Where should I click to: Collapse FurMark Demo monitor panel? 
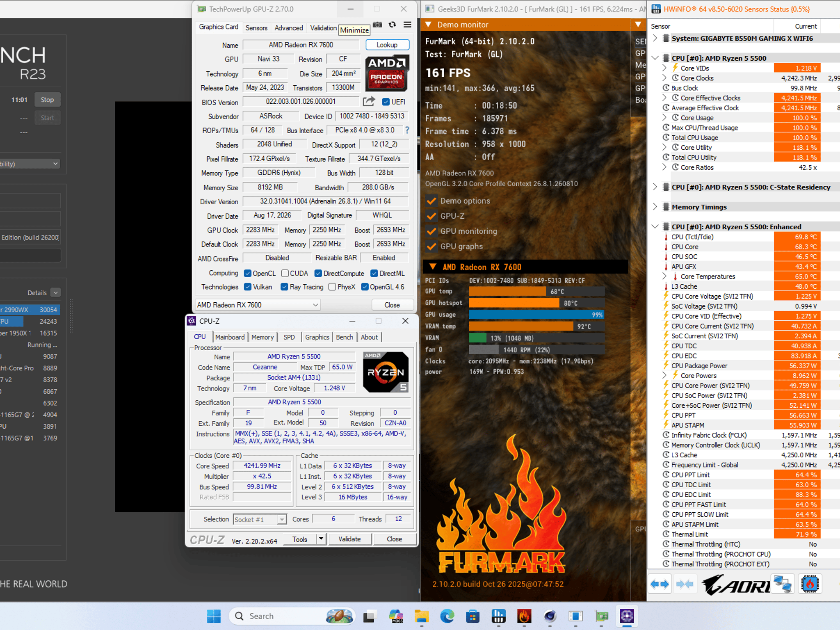[428, 25]
